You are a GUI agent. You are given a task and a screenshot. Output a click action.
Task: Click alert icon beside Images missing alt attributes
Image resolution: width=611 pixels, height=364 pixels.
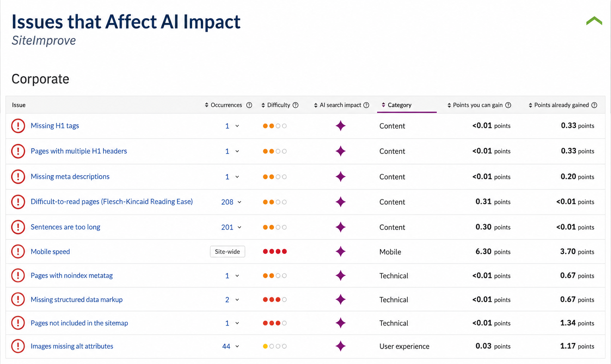[18, 346]
